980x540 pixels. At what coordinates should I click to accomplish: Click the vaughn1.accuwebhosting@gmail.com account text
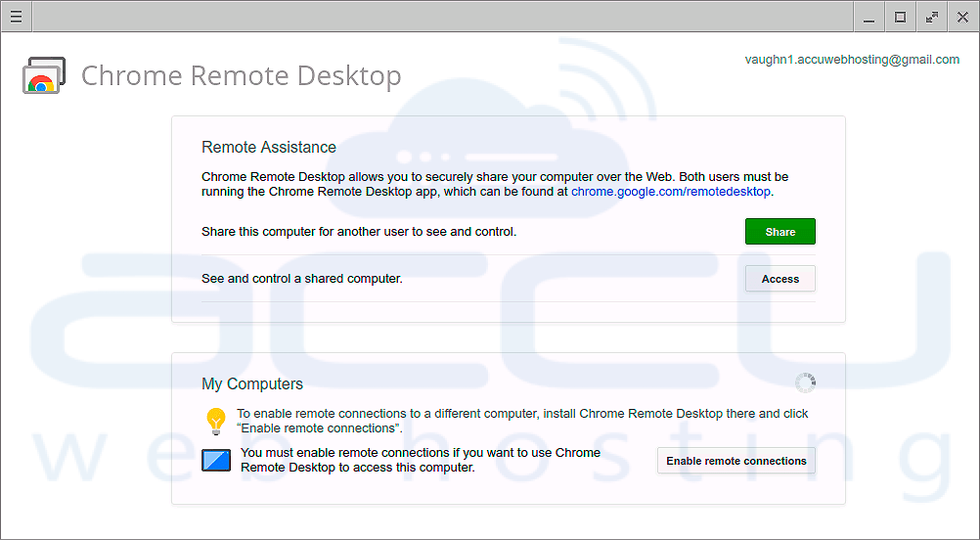point(852,60)
